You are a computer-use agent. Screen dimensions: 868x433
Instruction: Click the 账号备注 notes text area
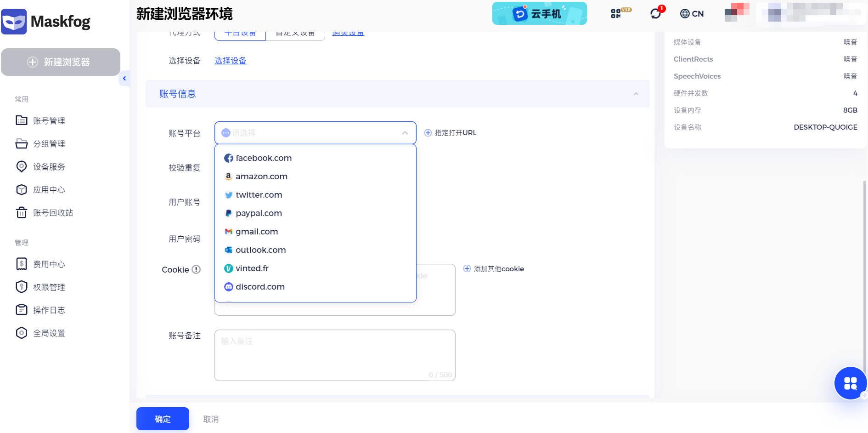(x=335, y=355)
